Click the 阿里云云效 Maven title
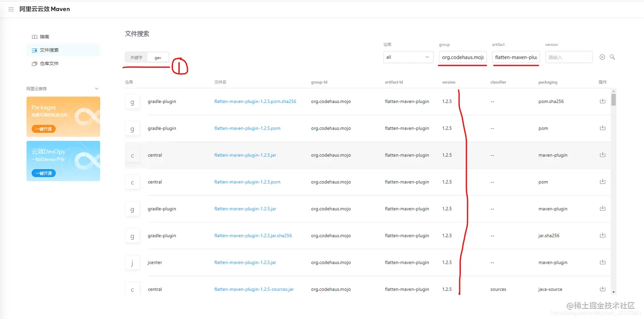The image size is (644, 319). 45,9
